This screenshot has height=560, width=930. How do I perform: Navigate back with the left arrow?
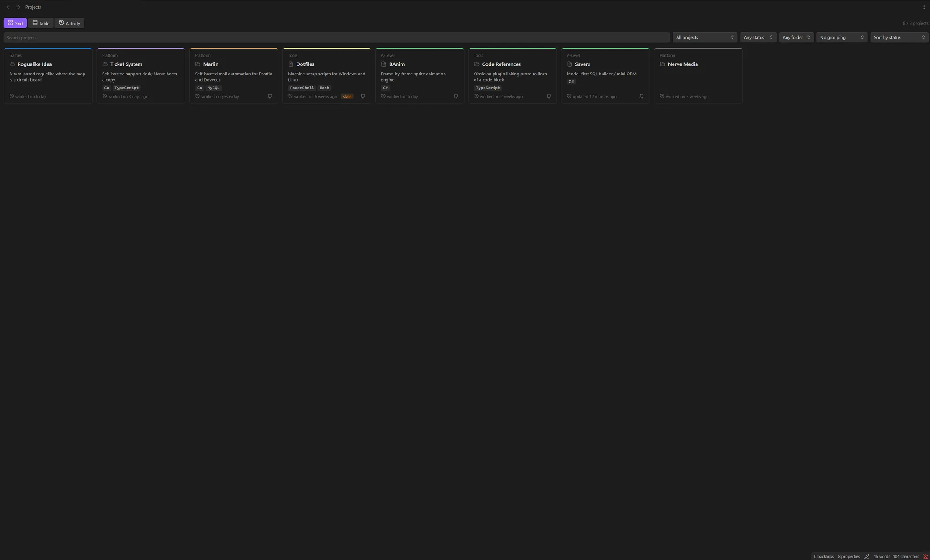pos(8,7)
